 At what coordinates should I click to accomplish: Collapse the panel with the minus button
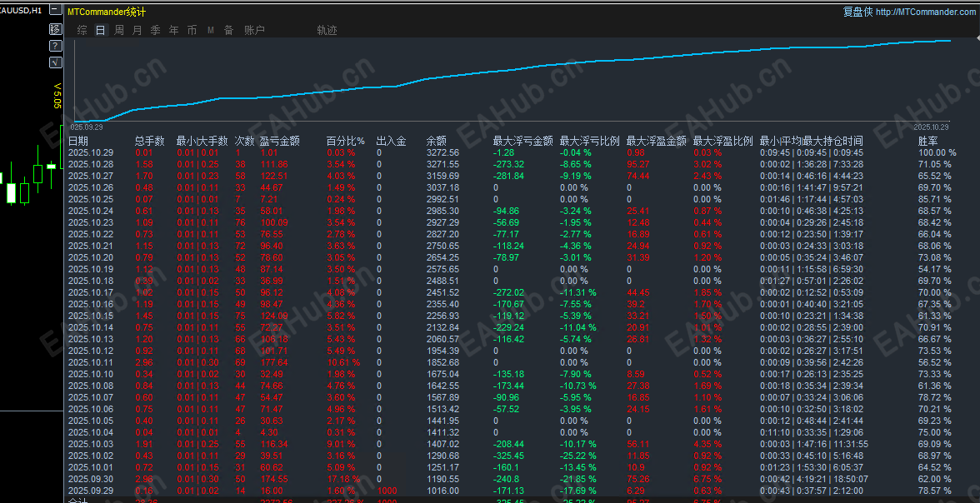(x=56, y=11)
